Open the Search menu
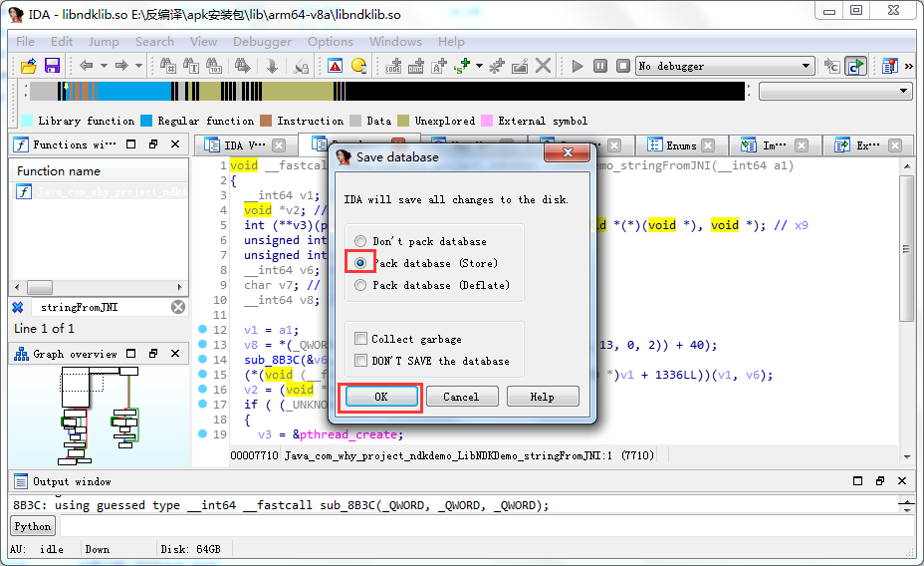The image size is (924, 566). point(154,42)
